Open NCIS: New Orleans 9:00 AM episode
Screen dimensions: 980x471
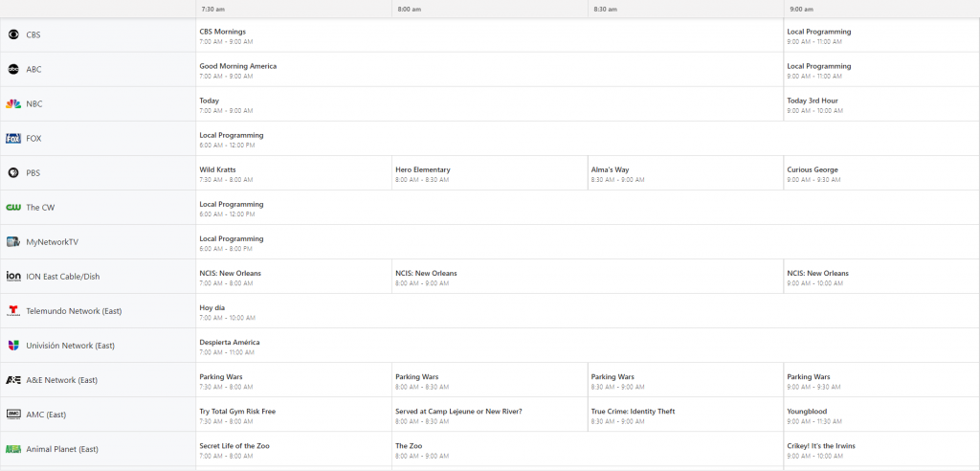tap(881, 277)
